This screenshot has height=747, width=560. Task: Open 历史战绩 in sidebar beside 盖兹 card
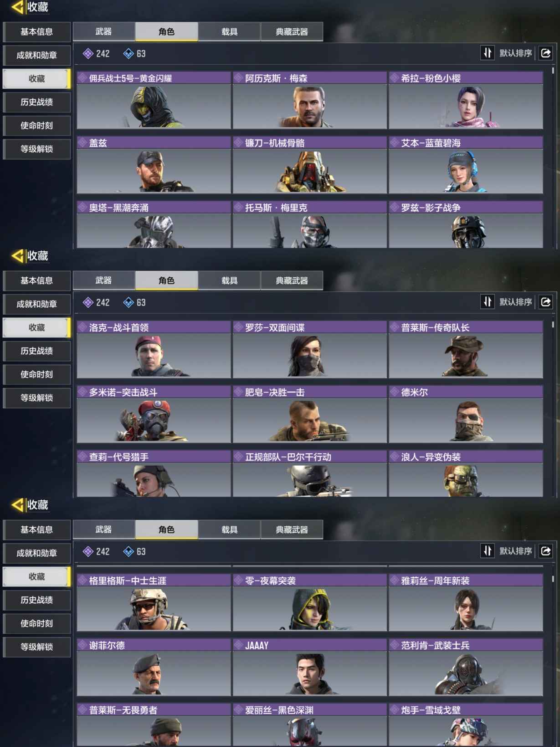pyautogui.click(x=36, y=102)
